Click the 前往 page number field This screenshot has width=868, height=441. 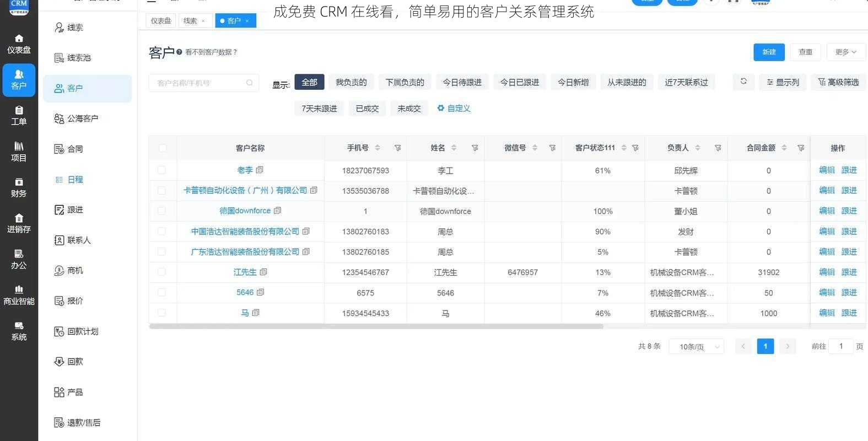pos(841,346)
